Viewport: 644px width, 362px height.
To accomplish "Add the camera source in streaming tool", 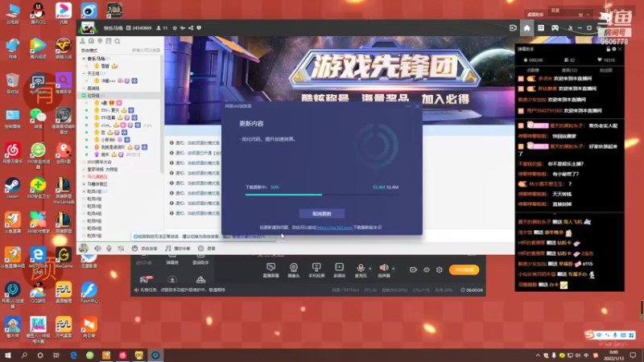I will pyautogui.click(x=293, y=269).
